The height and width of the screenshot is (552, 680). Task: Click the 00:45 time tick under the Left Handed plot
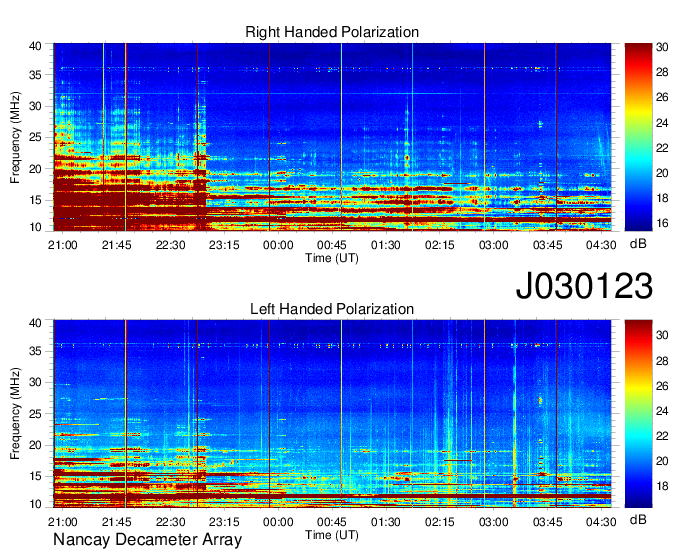point(332,522)
